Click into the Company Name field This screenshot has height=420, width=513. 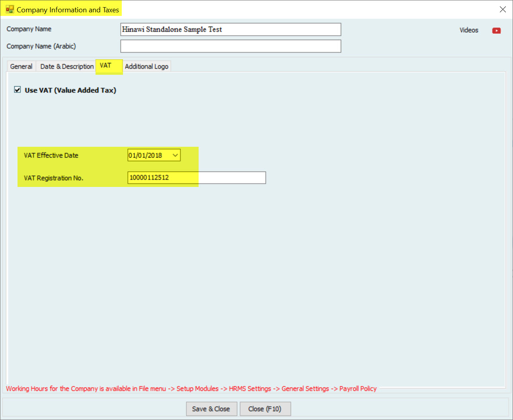(231, 29)
